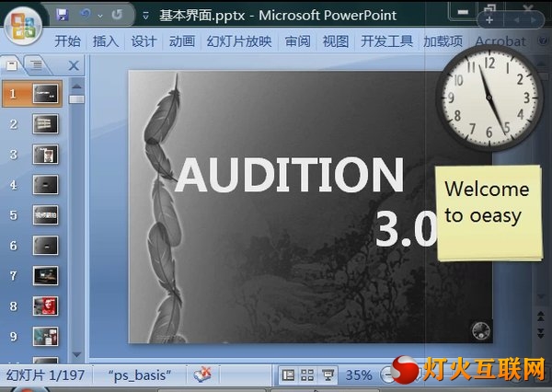Select slide 2 thumbnail

(45, 124)
